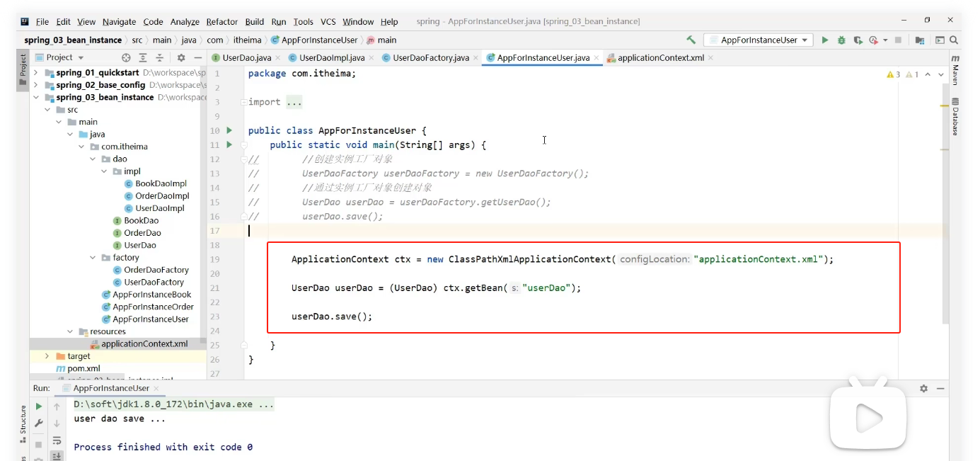980x461 pixels.
Task: Click itheima breadcrumb in navigation bar
Action: click(x=248, y=40)
